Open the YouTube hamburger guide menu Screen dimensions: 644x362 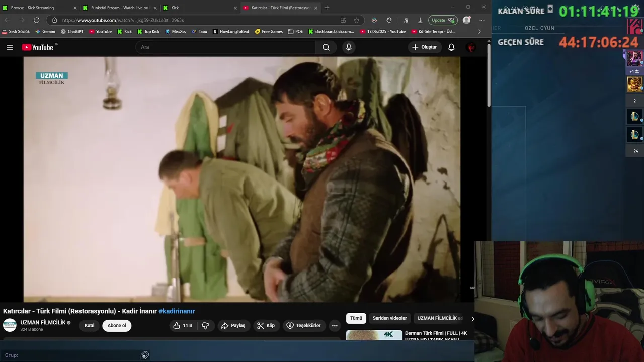click(10, 47)
